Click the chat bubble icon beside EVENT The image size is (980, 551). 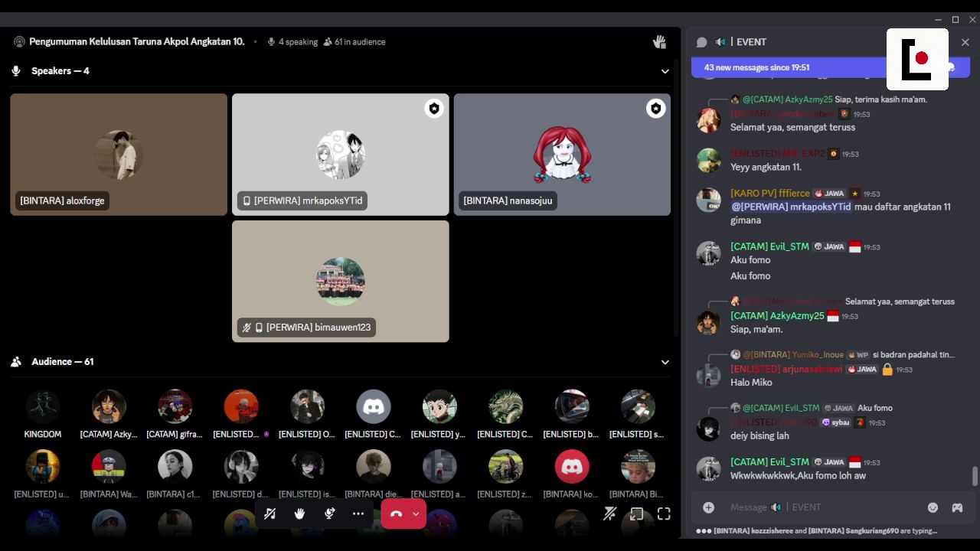point(701,42)
